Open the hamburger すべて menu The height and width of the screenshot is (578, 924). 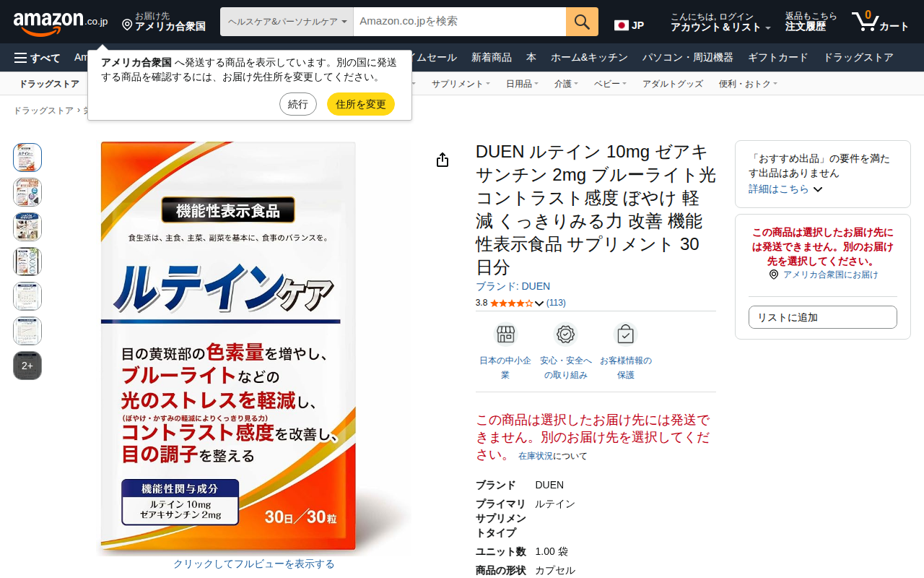[37, 58]
